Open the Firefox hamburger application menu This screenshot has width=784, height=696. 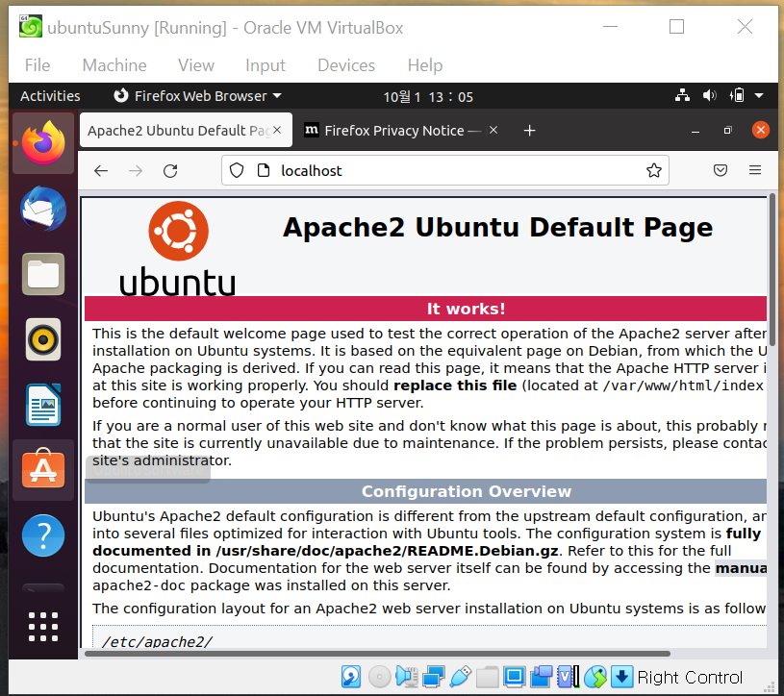tap(755, 170)
